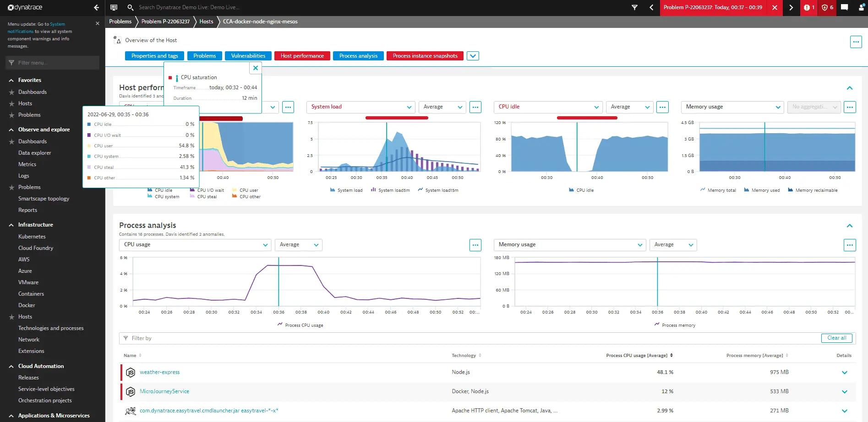868x422 pixels.
Task: Close the CPU saturation popup
Action: 256,68
